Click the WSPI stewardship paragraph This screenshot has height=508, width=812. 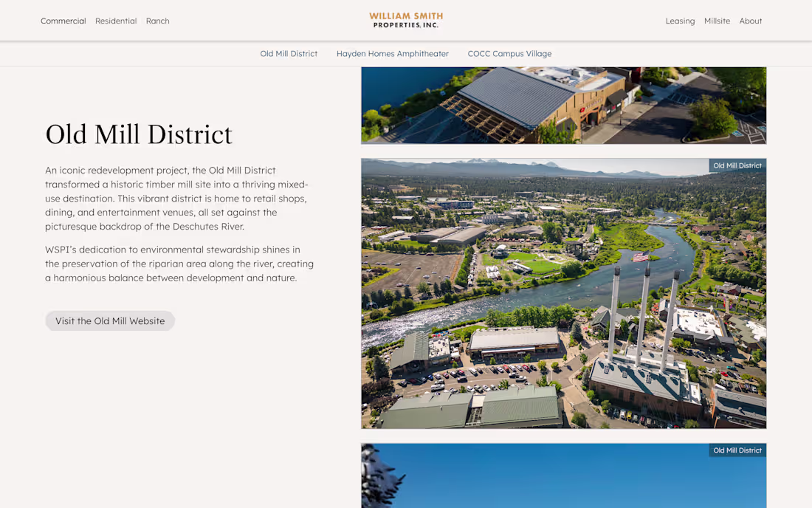[179, 264]
